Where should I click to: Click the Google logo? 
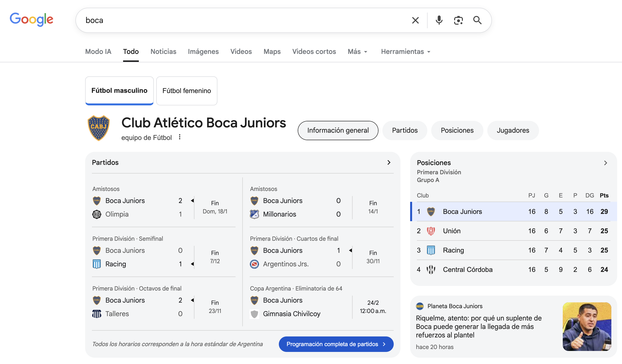[32, 19]
